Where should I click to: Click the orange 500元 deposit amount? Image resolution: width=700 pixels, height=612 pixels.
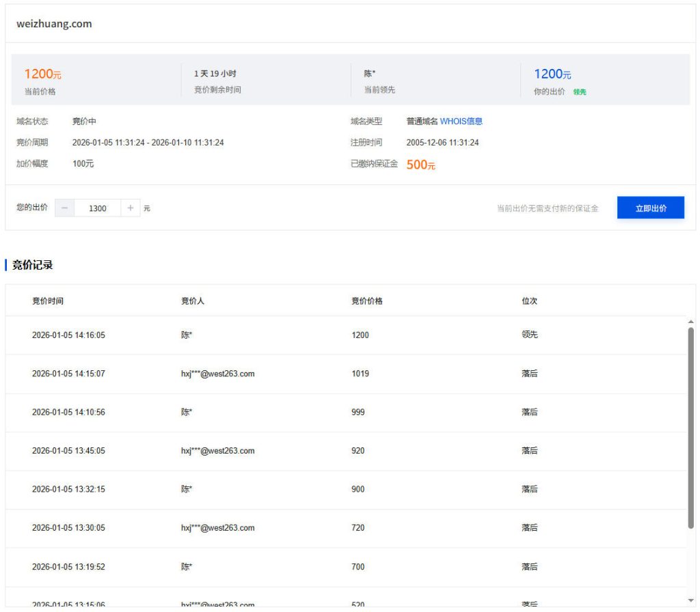pyautogui.click(x=420, y=165)
